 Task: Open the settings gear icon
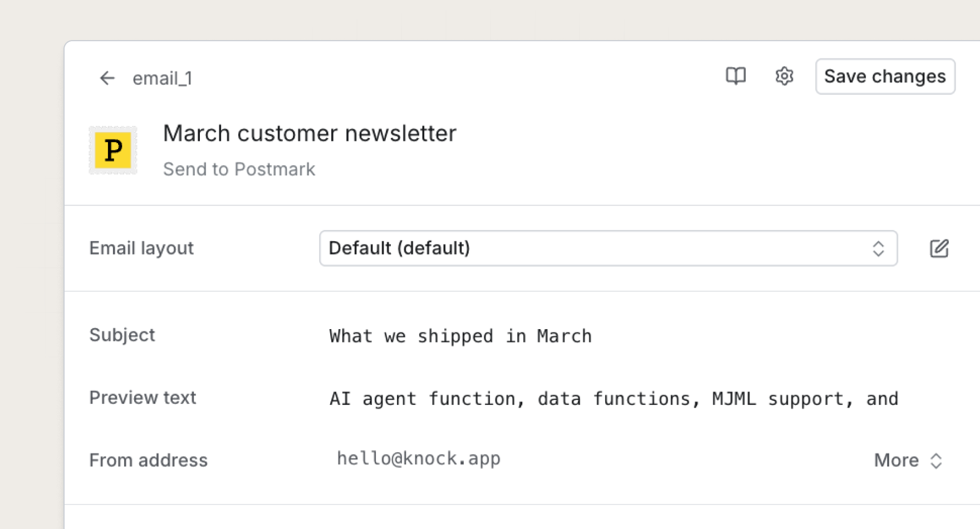tap(784, 76)
